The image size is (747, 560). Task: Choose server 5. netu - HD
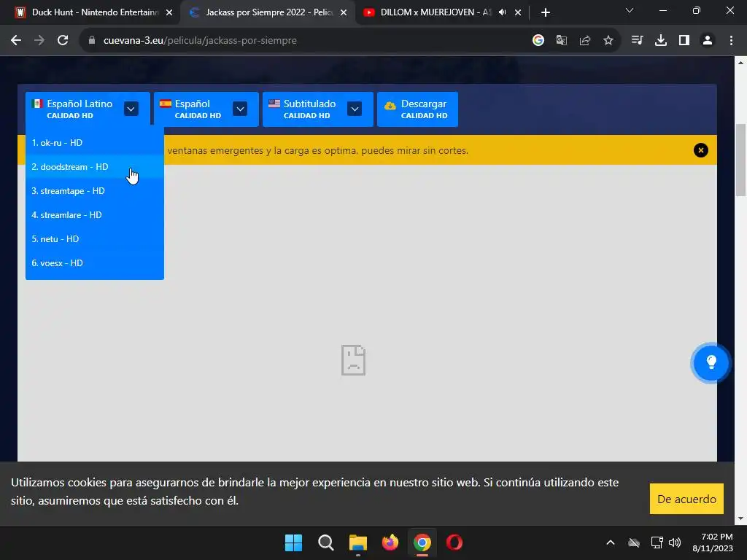(x=94, y=239)
